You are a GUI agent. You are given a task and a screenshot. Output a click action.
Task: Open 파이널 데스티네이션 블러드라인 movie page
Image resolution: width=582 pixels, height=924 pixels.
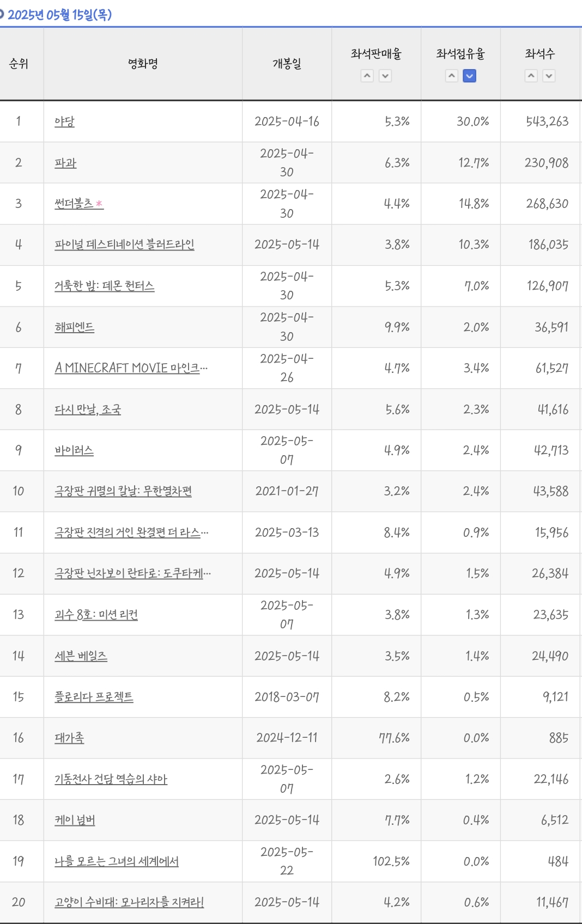point(124,244)
